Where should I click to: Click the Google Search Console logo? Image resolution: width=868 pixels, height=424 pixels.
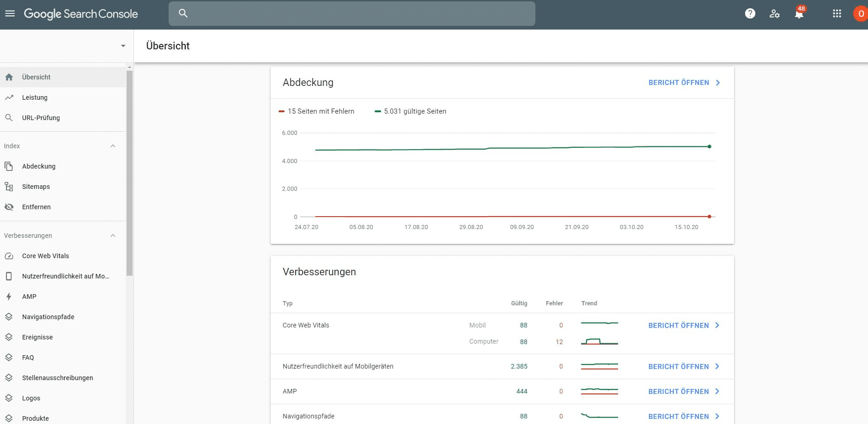pos(81,14)
